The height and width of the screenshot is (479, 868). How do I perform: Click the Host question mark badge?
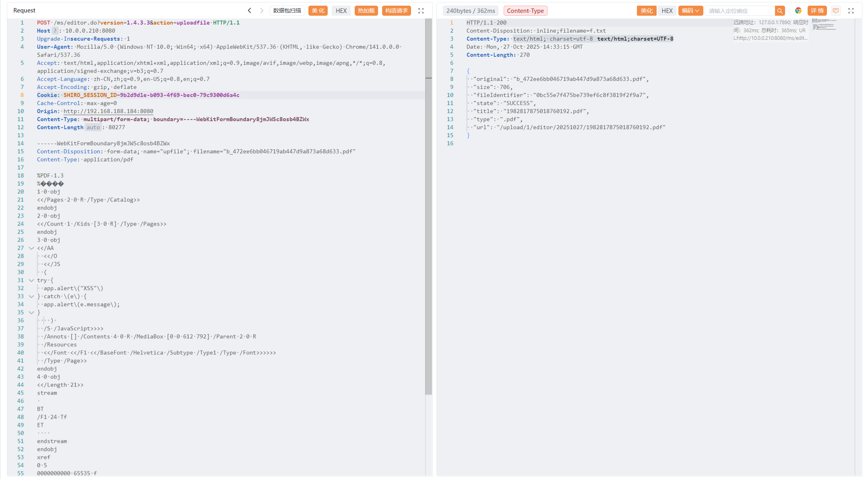55,31
